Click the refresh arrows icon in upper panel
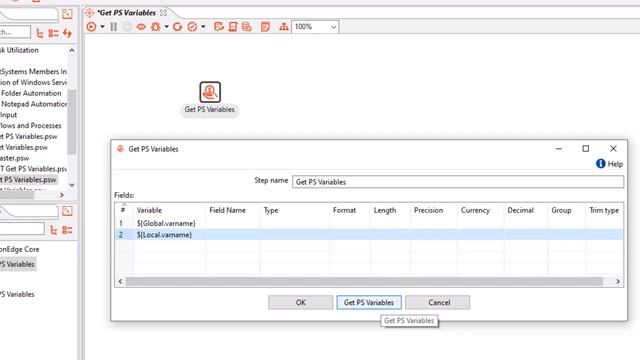The width and height of the screenshot is (640, 360). 67,33
